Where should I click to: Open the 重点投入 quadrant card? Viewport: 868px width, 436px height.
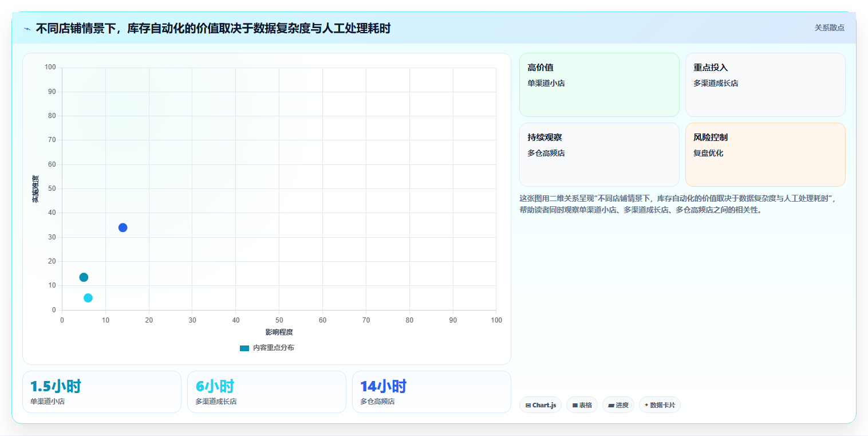(x=765, y=85)
